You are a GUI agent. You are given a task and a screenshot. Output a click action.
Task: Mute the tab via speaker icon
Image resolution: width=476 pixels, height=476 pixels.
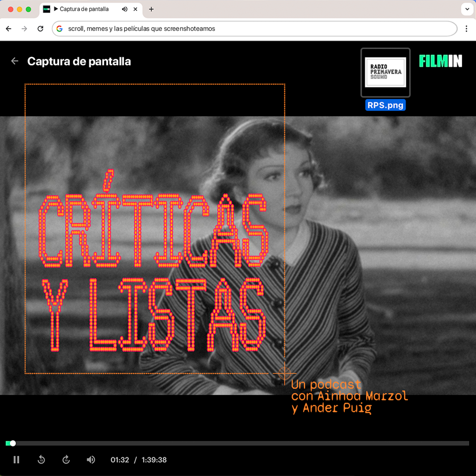coord(125,9)
